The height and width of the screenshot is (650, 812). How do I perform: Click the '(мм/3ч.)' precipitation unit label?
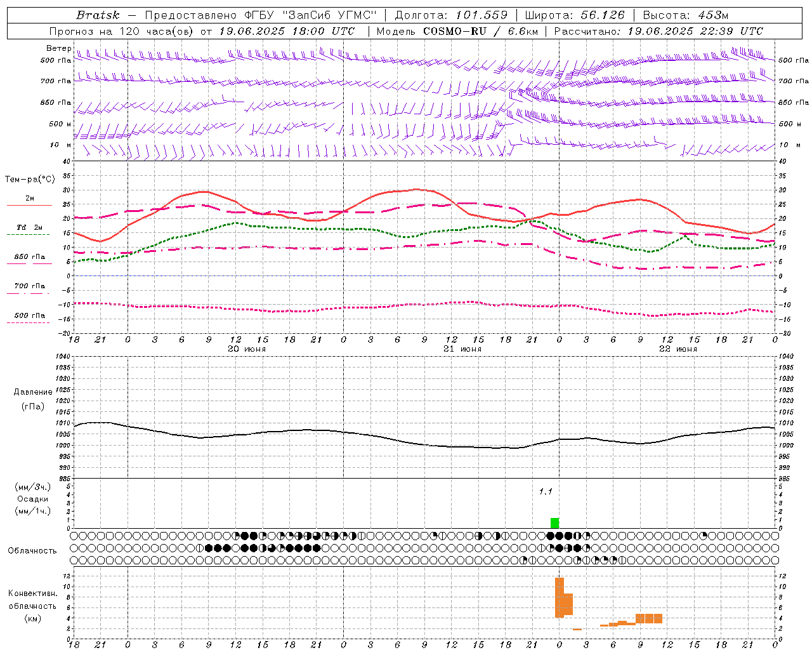click(33, 487)
